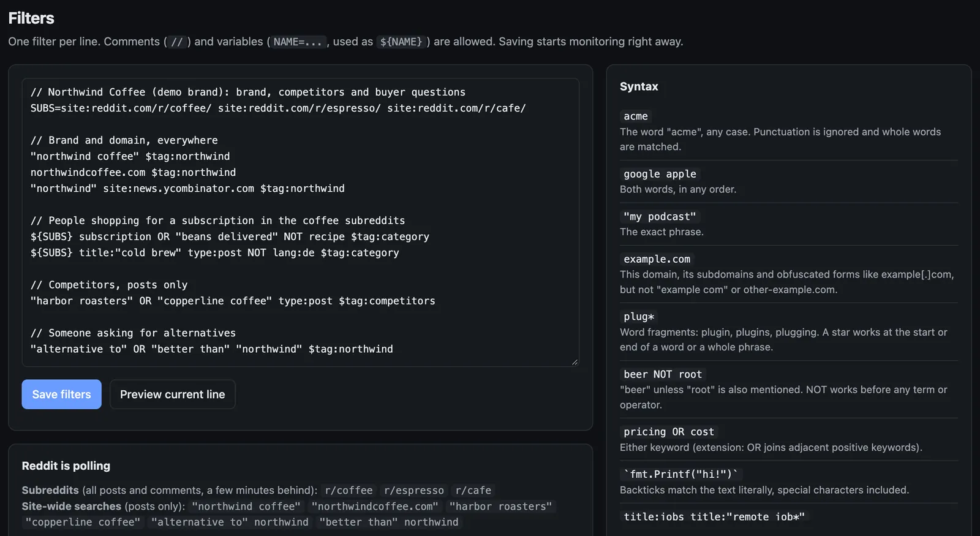Viewport: 980px width, 536px height.
Task: Click the r/espresso subreddit chip
Action: (x=414, y=490)
